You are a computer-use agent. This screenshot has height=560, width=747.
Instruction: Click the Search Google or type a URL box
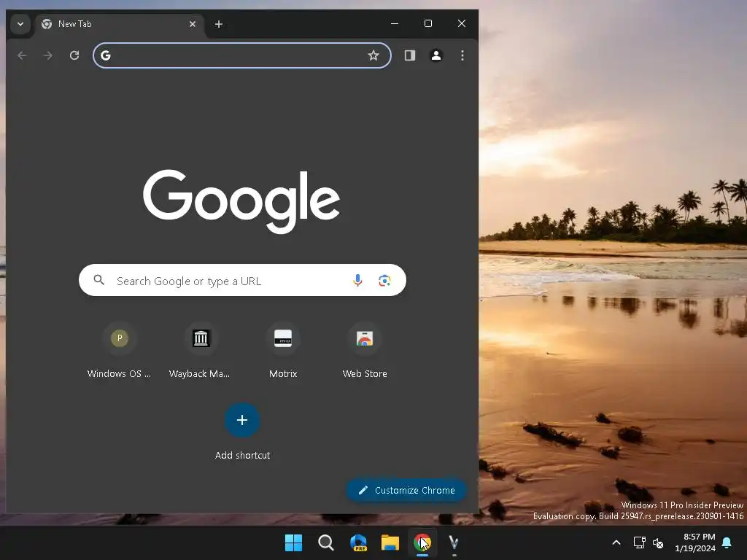pos(242,281)
